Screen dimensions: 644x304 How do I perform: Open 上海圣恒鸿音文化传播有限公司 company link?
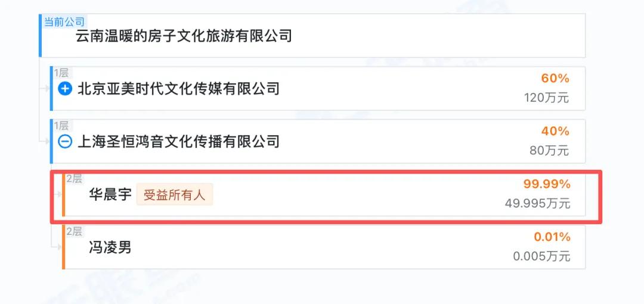[178, 142]
